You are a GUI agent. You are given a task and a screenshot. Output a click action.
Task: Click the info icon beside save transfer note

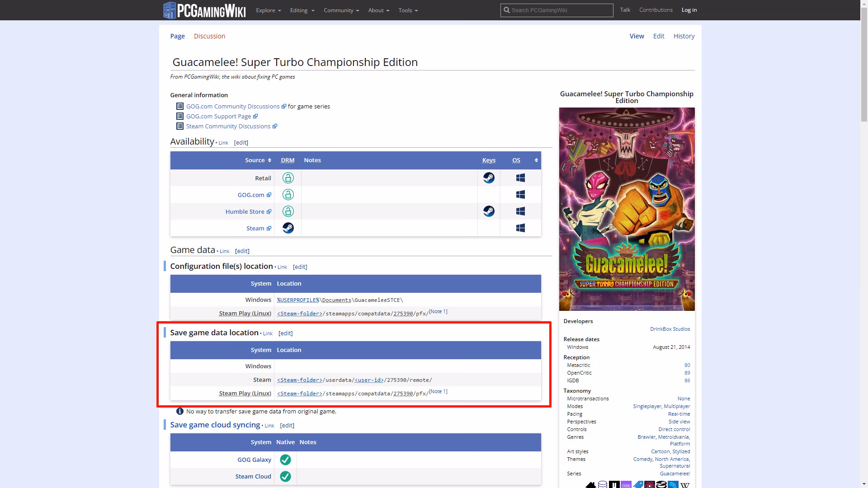click(x=179, y=412)
